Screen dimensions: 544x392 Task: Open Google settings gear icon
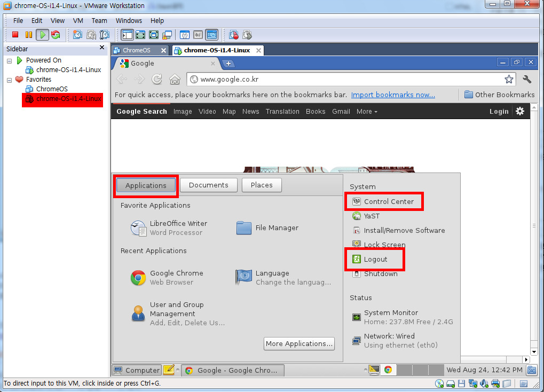click(520, 111)
